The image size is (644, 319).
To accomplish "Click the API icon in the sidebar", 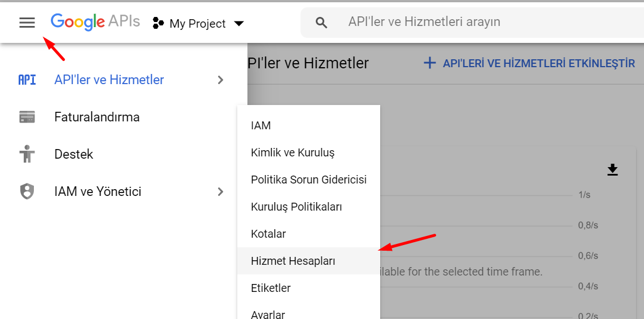I will click(x=27, y=80).
